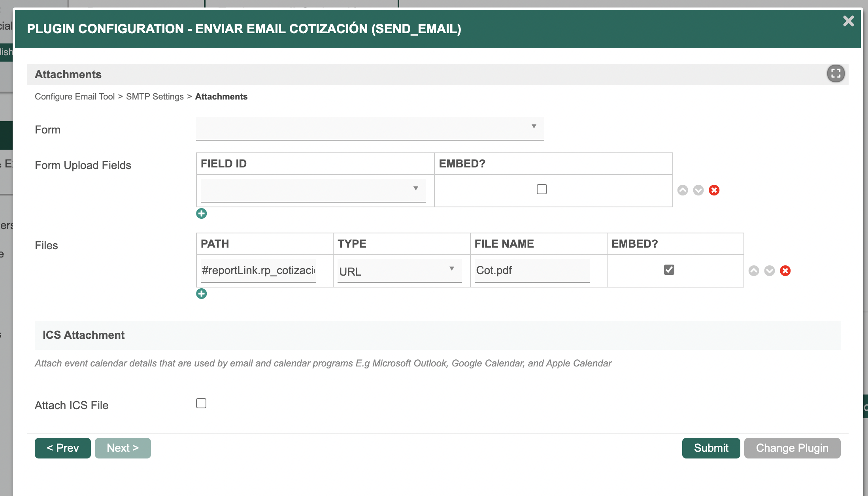Add a new Form Upload Fields row
The width and height of the screenshot is (868, 496).
(201, 214)
